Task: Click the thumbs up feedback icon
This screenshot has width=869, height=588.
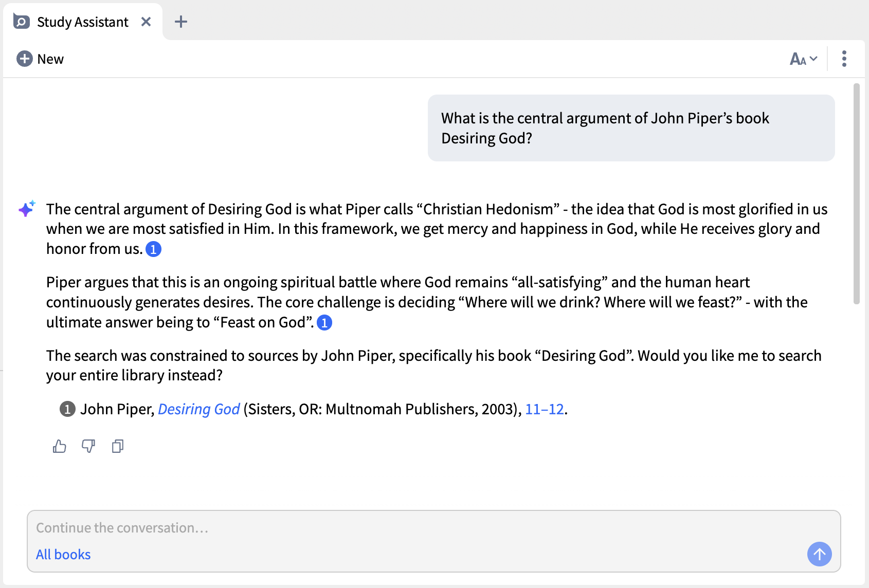Action: pos(60,446)
